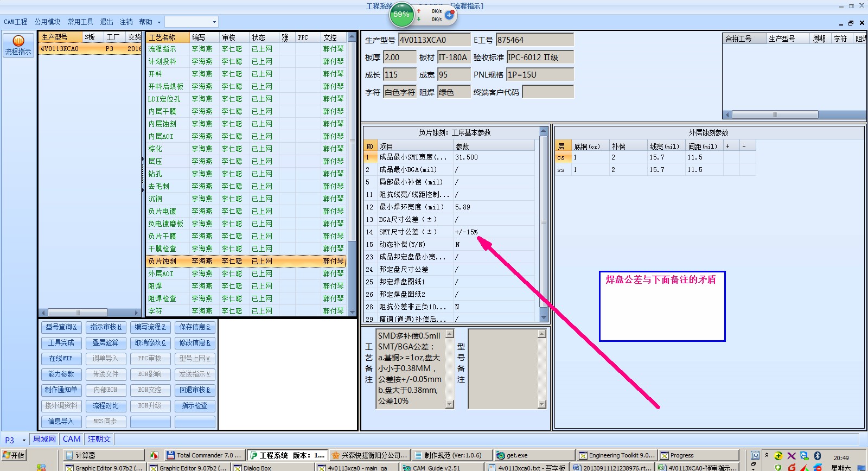Click the 取消修改C button
The image size is (868, 471).
tap(150, 342)
